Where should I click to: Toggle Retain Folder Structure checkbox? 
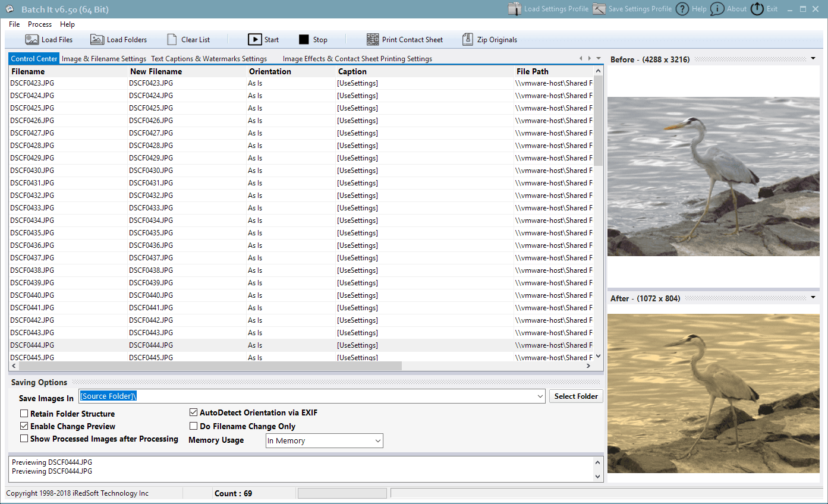tap(24, 414)
